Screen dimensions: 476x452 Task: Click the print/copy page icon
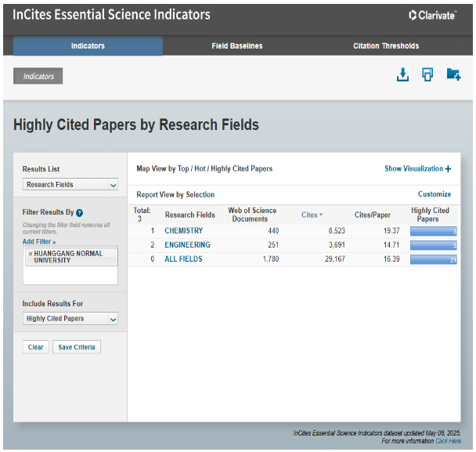point(427,75)
